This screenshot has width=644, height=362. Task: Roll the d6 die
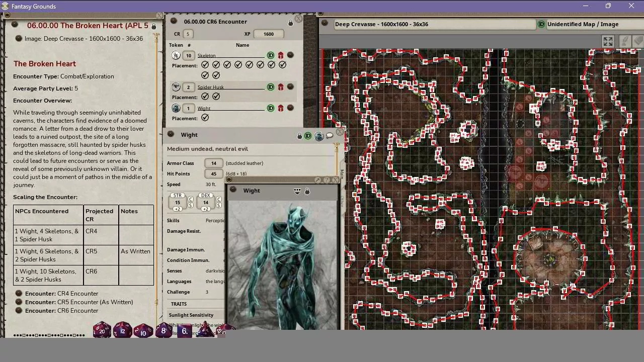click(x=185, y=331)
